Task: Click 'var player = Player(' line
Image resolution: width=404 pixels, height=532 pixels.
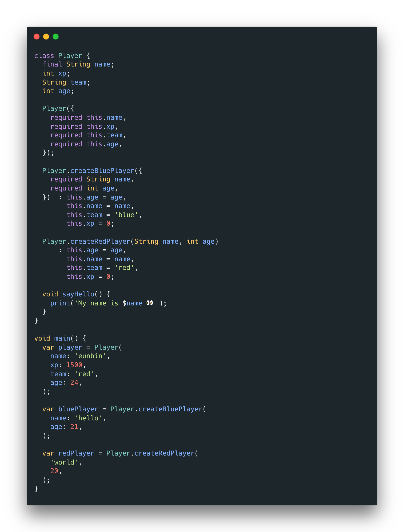Action: [82, 347]
